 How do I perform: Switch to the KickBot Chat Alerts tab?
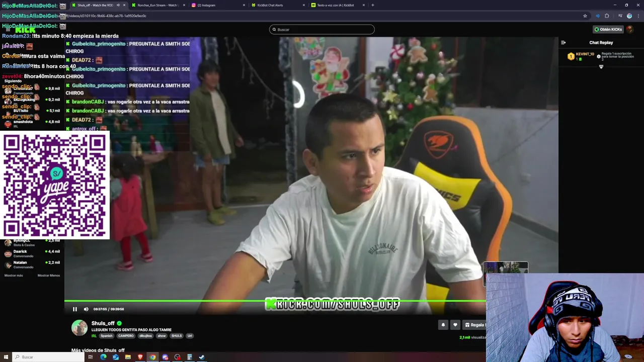click(278, 5)
